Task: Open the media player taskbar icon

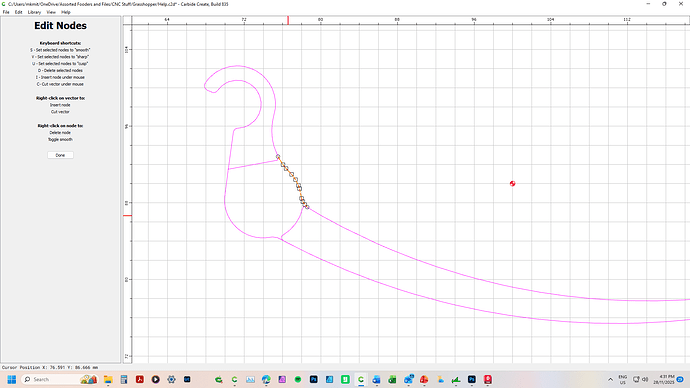Action: [155, 379]
